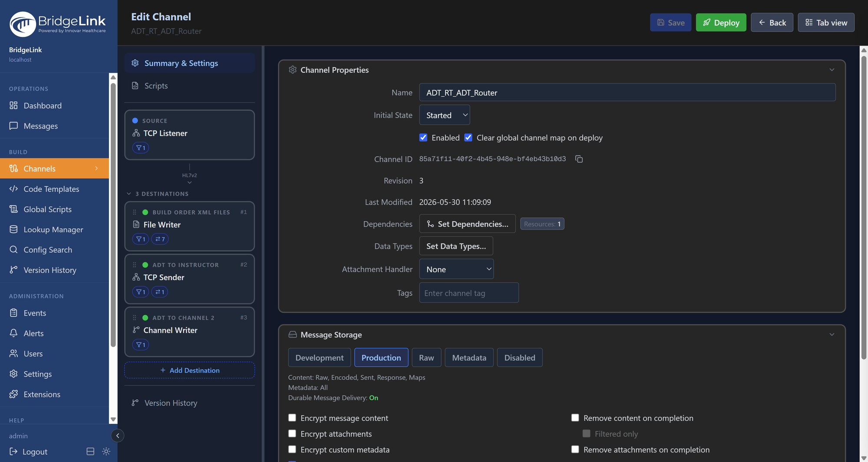Click the green status dot of Build Order XML Files

pos(145,212)
